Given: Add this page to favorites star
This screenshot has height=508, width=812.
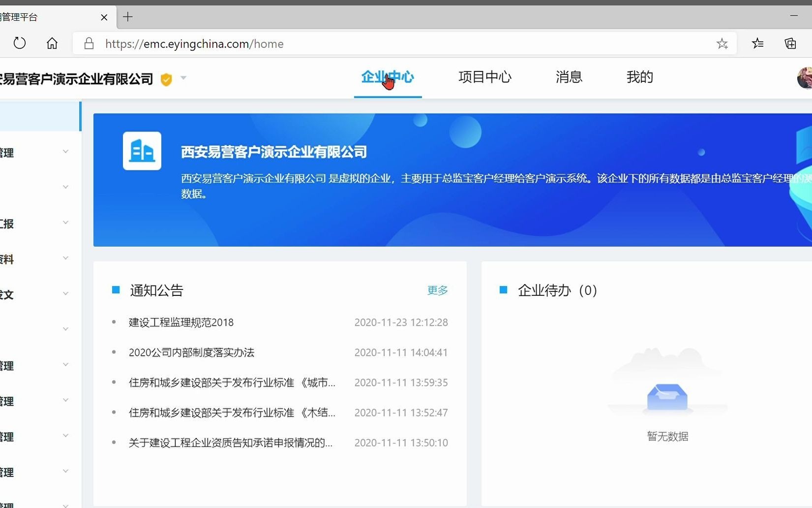Looking at the screenshot, I should click(x=722, y=43).
